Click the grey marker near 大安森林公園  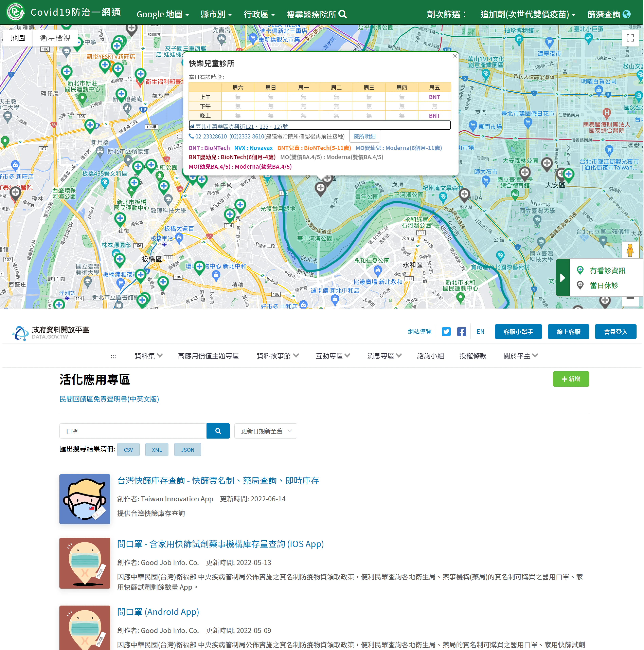[547, 164]
